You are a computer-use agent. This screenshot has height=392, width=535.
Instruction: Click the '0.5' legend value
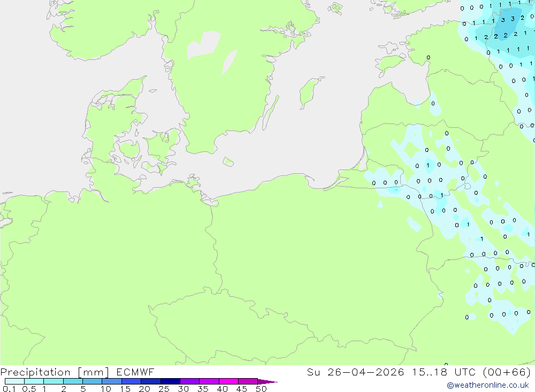[29, 389]
